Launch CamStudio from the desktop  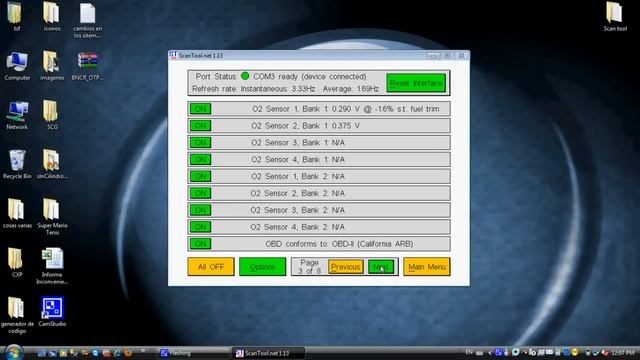(52, 312)
